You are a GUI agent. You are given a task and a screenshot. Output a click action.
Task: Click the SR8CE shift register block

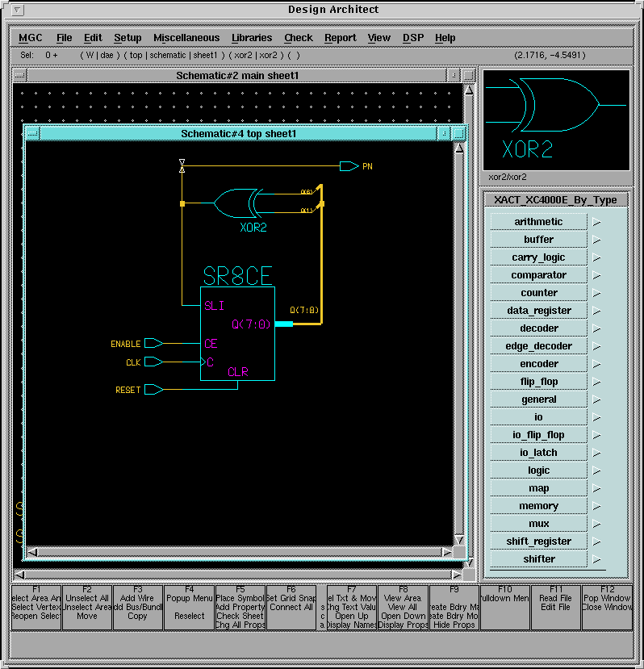point(237,332)
